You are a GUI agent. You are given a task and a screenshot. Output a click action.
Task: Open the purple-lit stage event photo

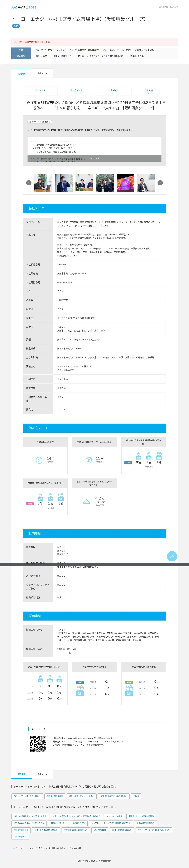[126, 183]
